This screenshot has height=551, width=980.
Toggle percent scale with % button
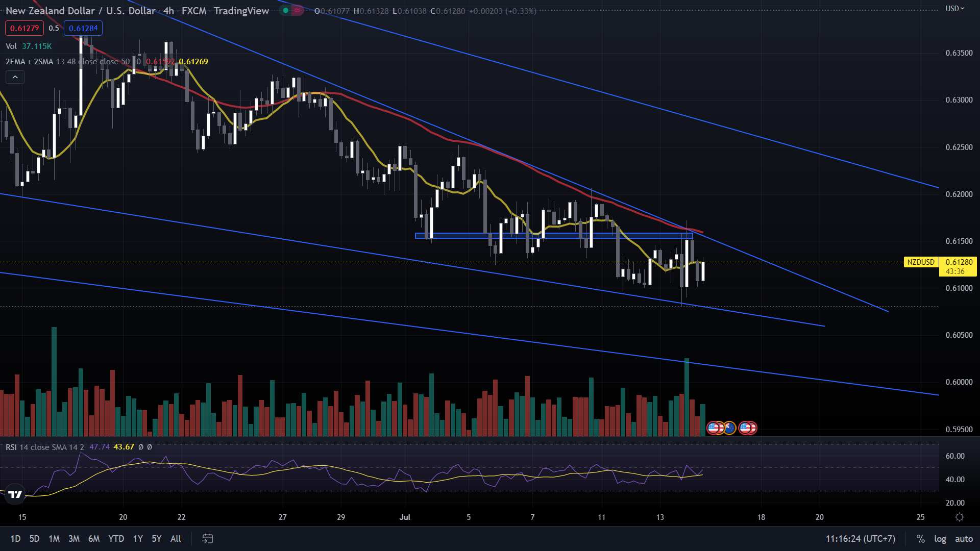point(921,539)
